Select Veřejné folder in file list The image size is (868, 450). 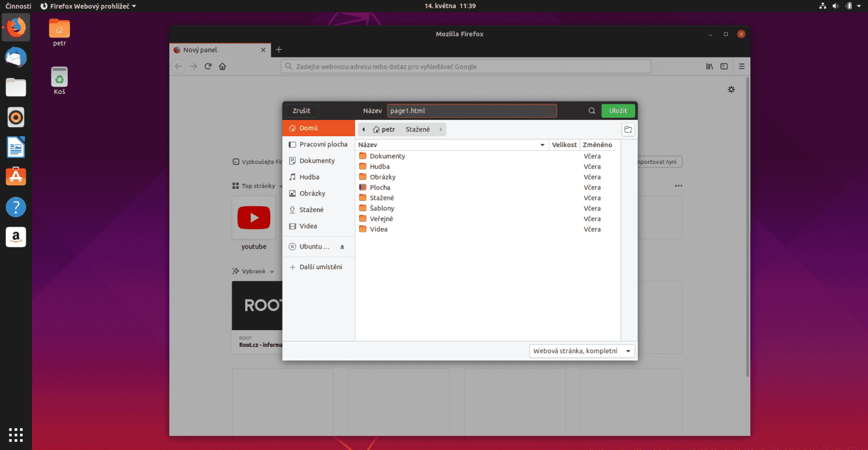pyautogui.click(x=488, y=219)
